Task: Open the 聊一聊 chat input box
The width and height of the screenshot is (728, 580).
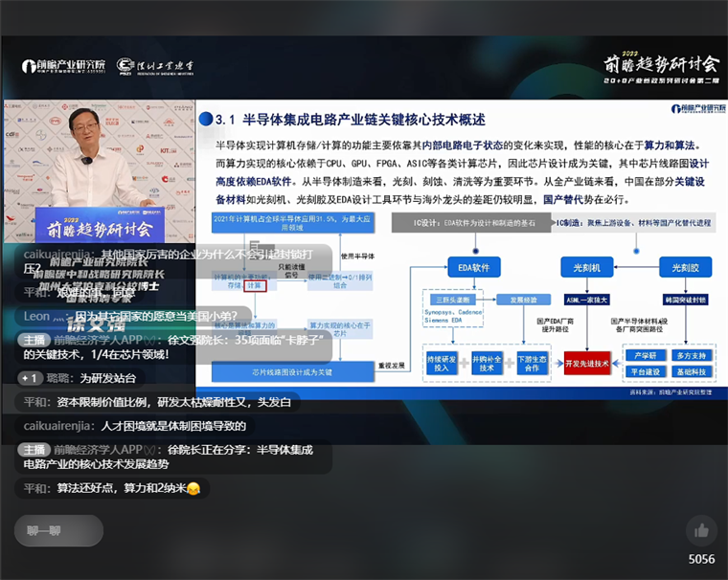Action: click(x=57, y=530)
